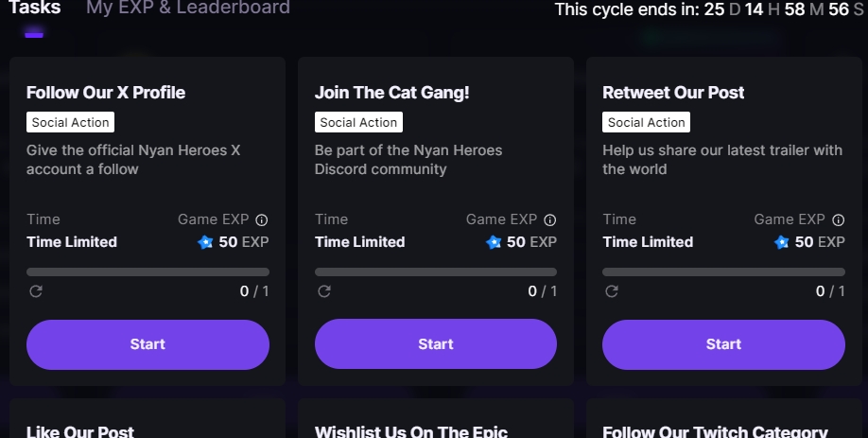Refresh progress on Follow Our X Profile task
Screen dimensions: 868x438
click(x=36, y=291)
